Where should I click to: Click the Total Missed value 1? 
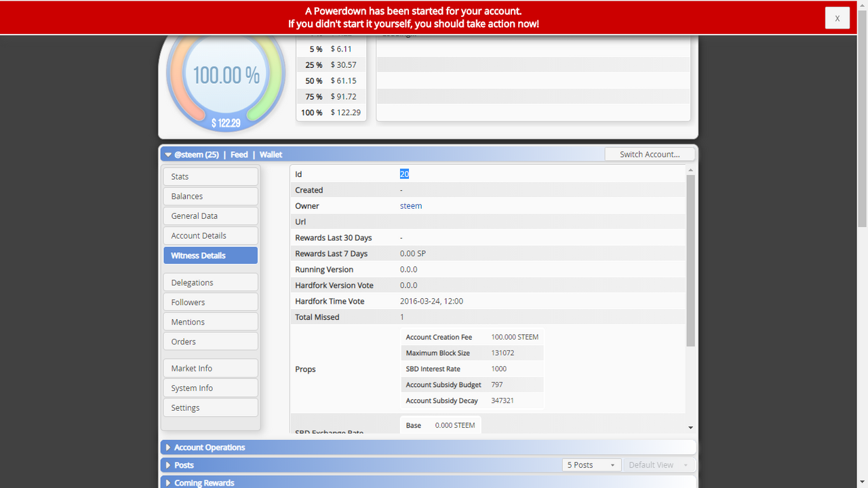pos(402,317)
